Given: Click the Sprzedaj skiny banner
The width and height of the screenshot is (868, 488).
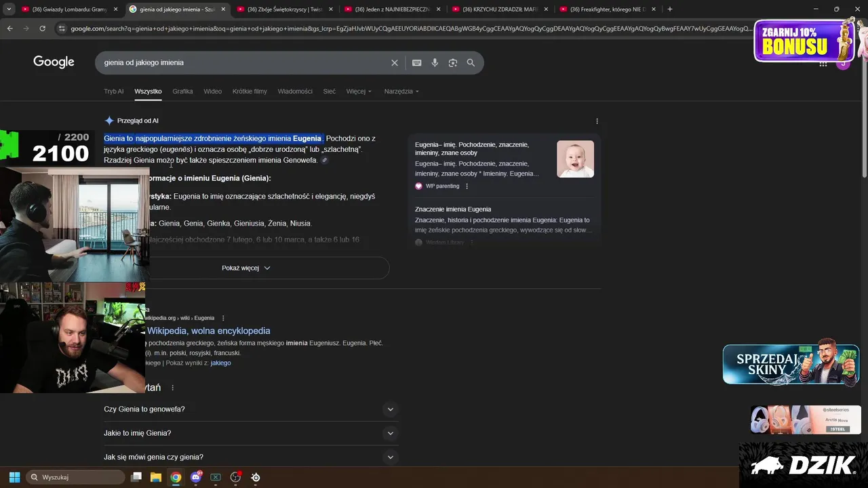Looking at the screenshot, I should [x=791, y=364].
